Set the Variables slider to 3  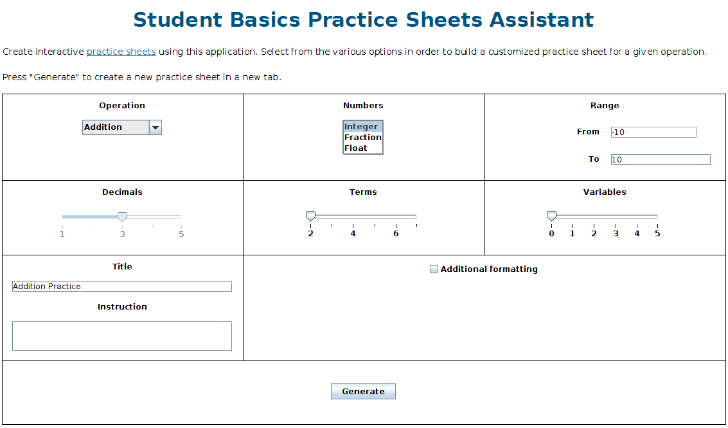(x=615, y=216)
